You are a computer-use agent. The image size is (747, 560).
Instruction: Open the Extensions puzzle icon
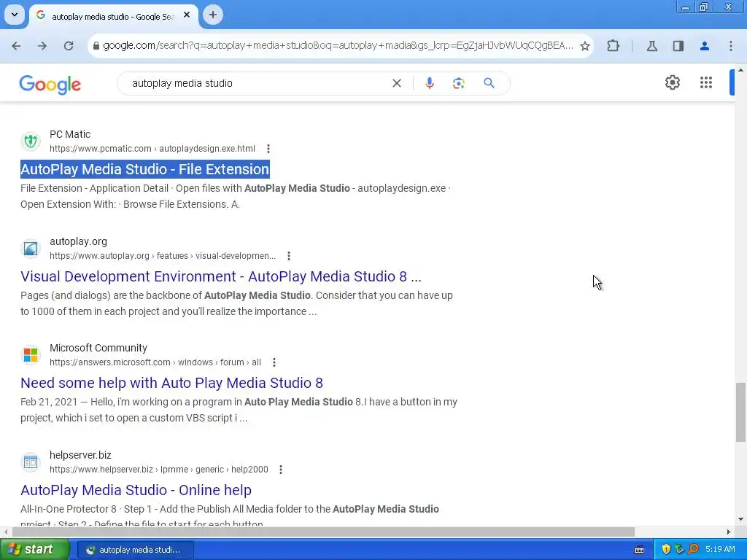click(613, 46)
